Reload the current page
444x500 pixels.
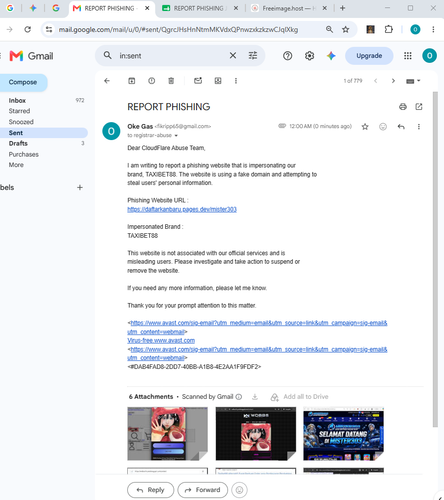(28, 29)
